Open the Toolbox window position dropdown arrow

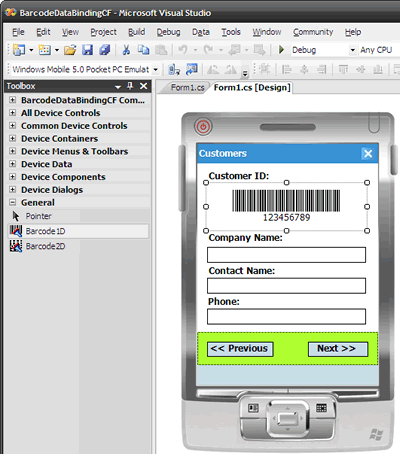(x=117, y=87)
